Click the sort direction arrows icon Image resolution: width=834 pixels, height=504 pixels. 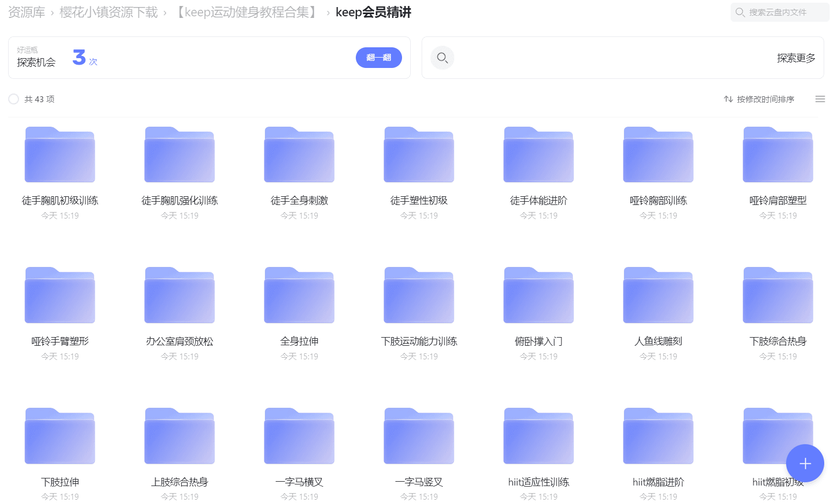pyautogui.click(x=728, y=99)
